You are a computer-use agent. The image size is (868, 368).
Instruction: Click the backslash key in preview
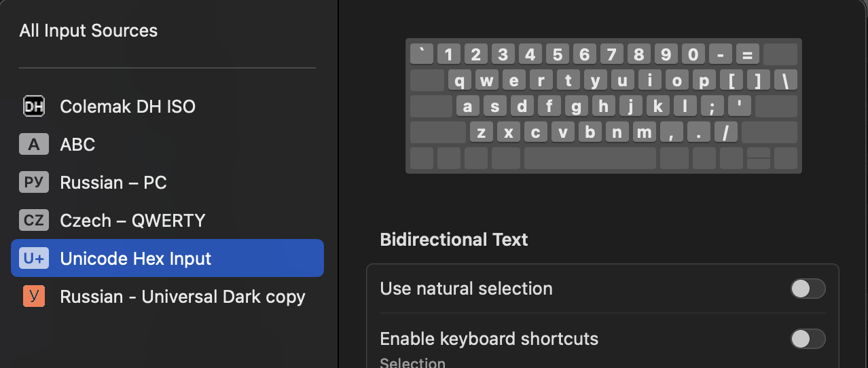[x=785, y=81]
